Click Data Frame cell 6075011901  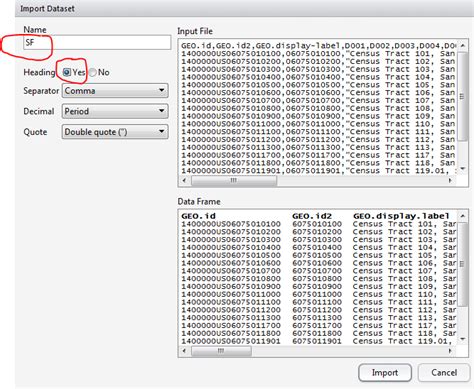317,341
